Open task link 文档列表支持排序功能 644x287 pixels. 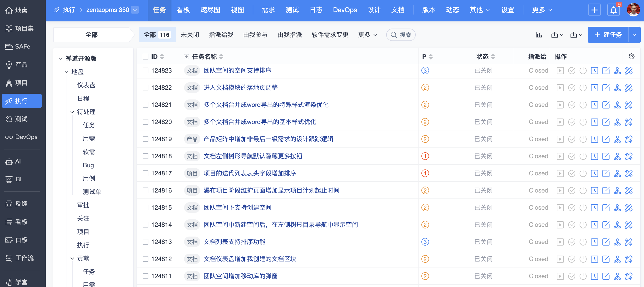click(x=234, y=242)
